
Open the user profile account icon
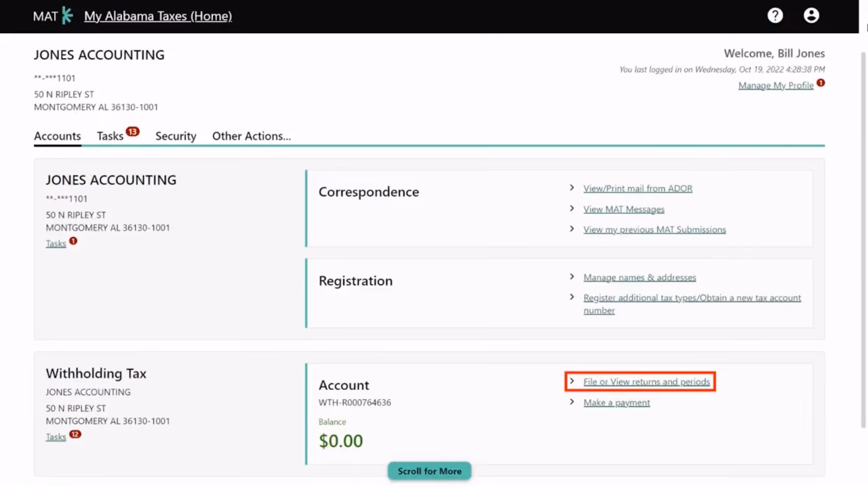pos(811,15)
